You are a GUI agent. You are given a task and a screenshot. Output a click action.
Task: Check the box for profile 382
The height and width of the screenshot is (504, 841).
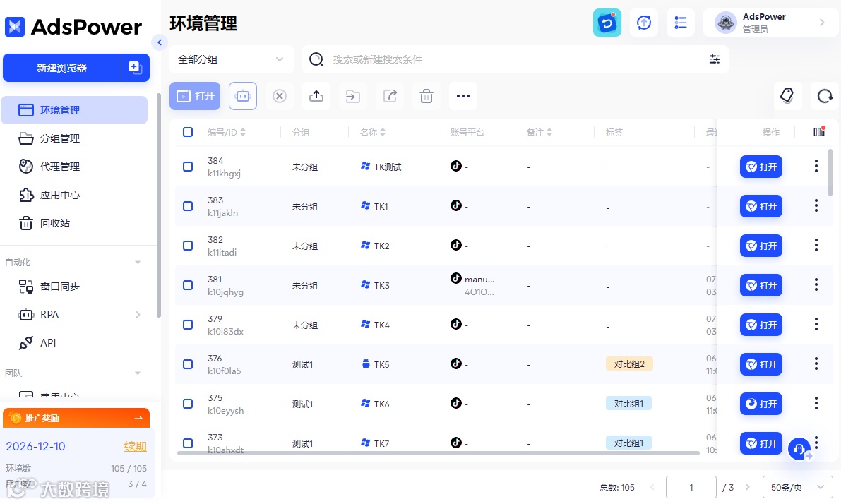tap(188, 246)
